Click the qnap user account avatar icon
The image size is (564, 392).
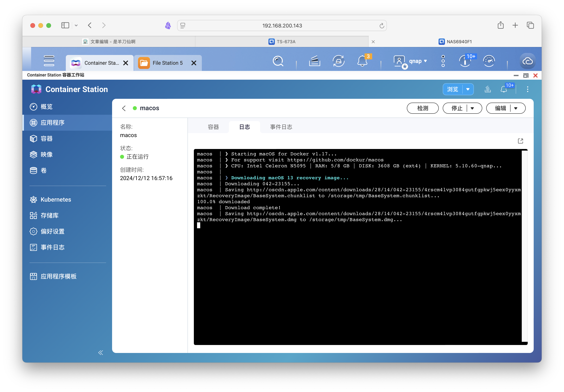[400, 61]
